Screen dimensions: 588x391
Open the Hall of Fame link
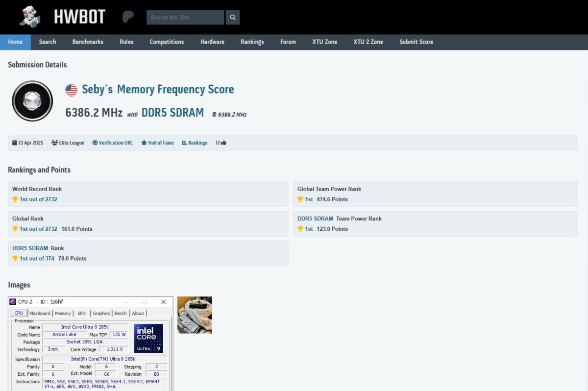[x=157, y=143]
